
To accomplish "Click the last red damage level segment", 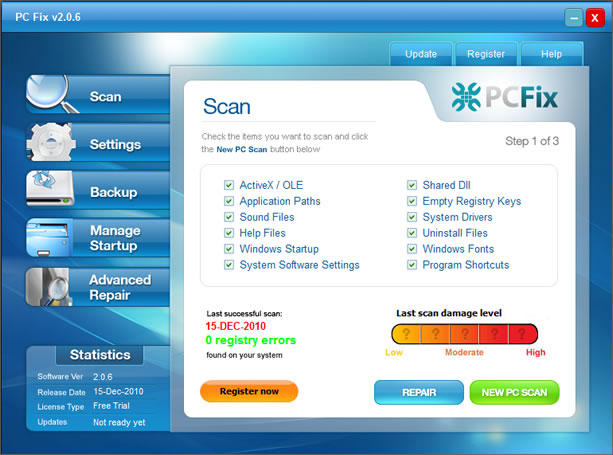I will tap(523, 334).
